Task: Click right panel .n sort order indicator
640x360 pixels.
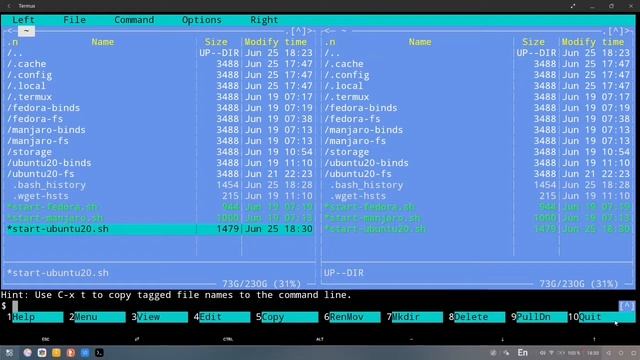Action: point(330,42)
